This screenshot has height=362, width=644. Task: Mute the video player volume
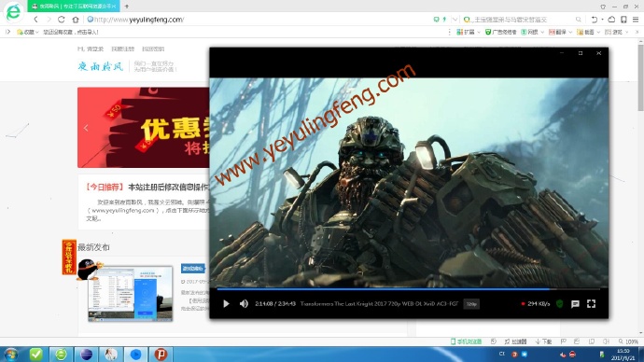[244, 304]
